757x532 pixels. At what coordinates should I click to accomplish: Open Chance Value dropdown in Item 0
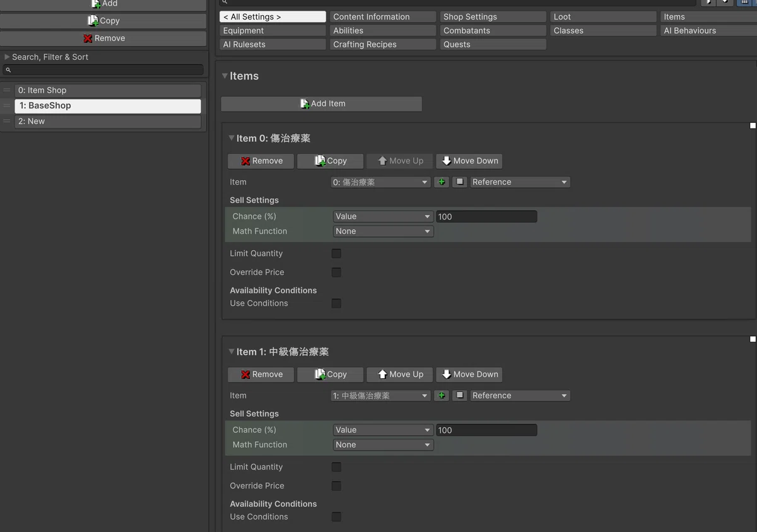pyautogui.click(x=383, y=216)
